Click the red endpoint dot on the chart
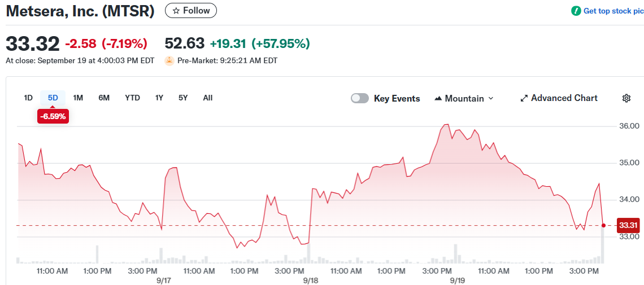Viewport: 644px width, 285px height. 603,225
